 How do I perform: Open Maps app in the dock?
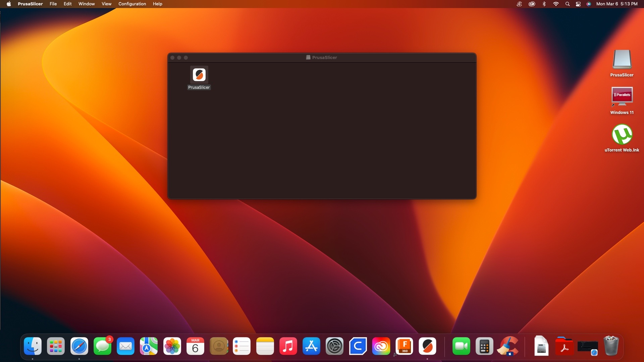(x=149, y=346)
